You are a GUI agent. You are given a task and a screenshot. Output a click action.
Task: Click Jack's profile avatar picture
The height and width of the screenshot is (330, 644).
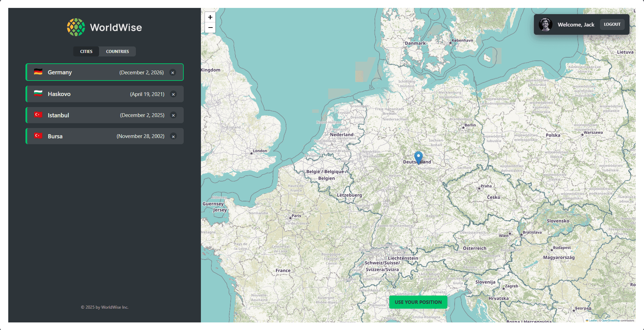click(x=546, y=24)
